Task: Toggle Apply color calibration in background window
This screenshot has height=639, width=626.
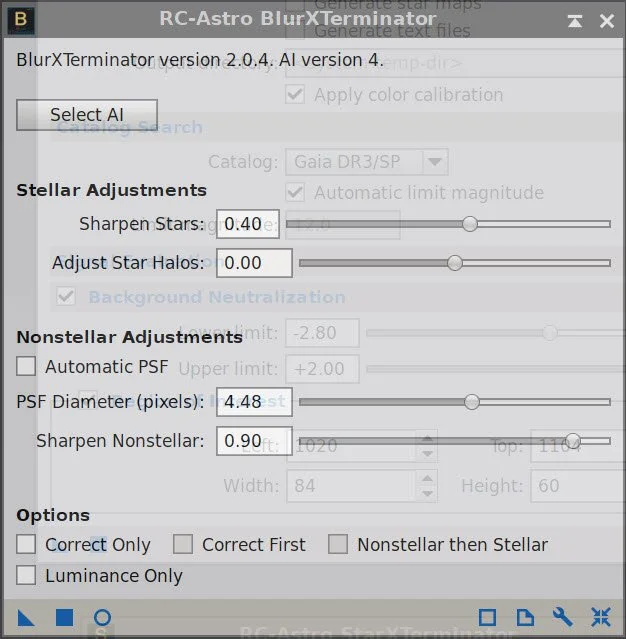Action: click(295, 95)
